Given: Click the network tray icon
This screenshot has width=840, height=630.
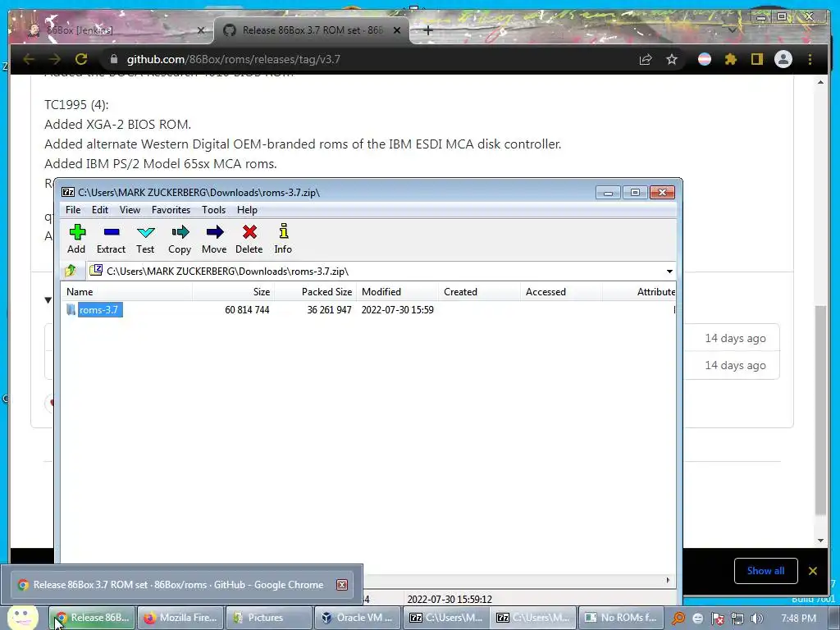Looking at the screenshot, I should 737,619.
